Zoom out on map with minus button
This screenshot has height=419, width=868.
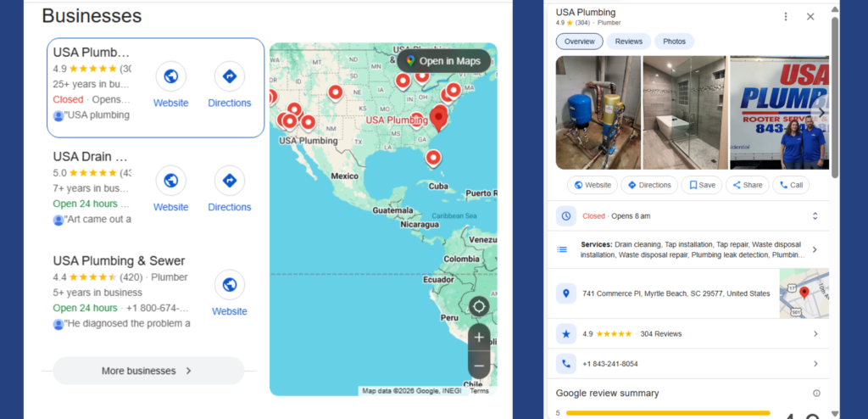point(479,365)
